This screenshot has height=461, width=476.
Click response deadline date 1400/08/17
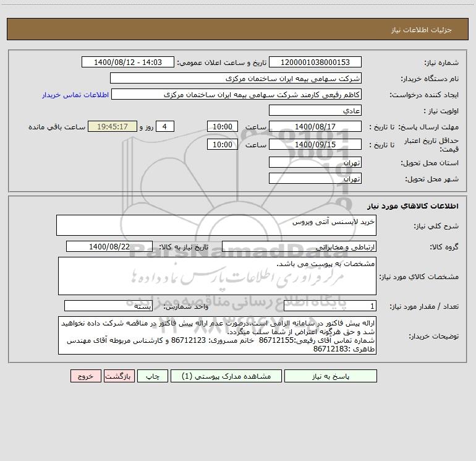(315, 127)
